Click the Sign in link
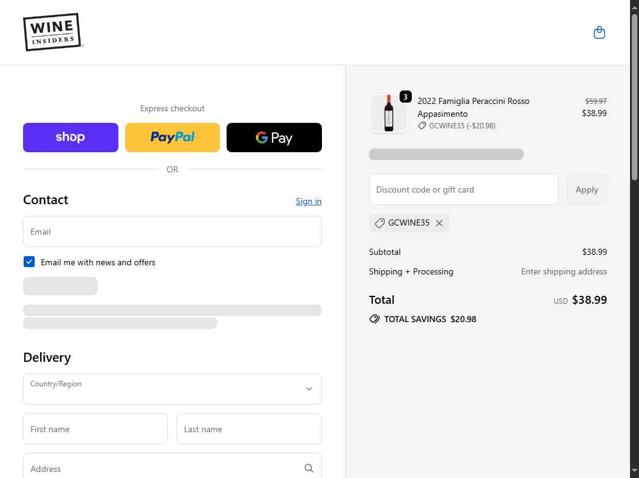Viewport: 639px width, 478px height. pyautogui.click(x=308, y=201)
